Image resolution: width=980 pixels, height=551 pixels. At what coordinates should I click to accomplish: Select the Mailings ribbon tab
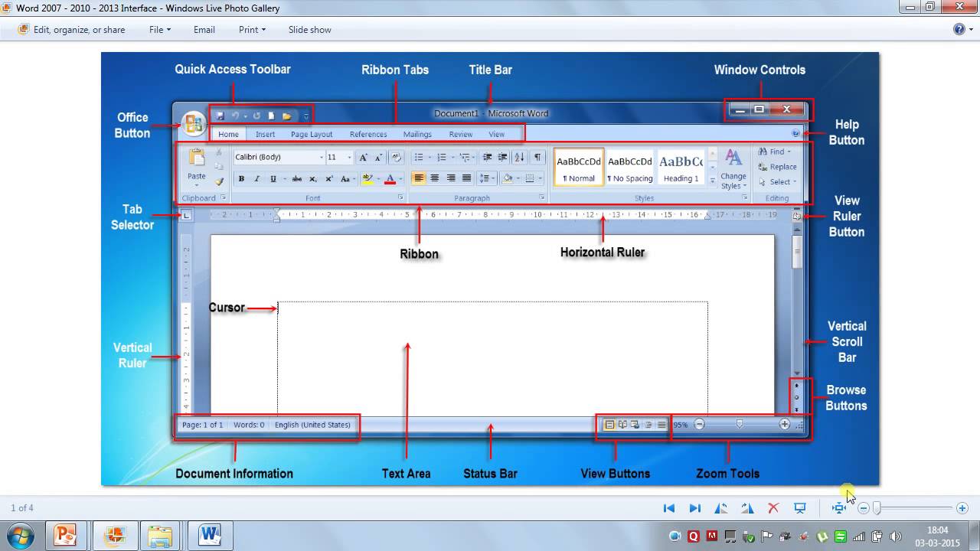point(417,134)
